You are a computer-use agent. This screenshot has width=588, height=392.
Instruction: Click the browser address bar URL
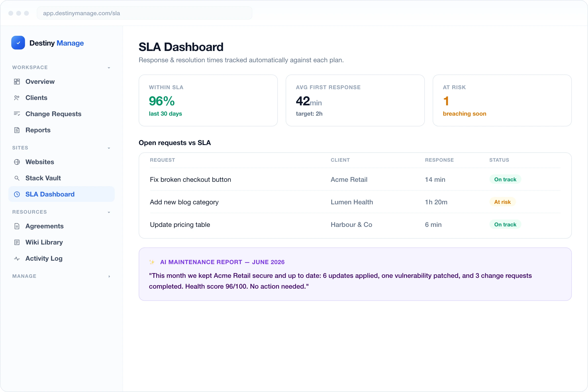pyautogui.click(x=145, y=13)
